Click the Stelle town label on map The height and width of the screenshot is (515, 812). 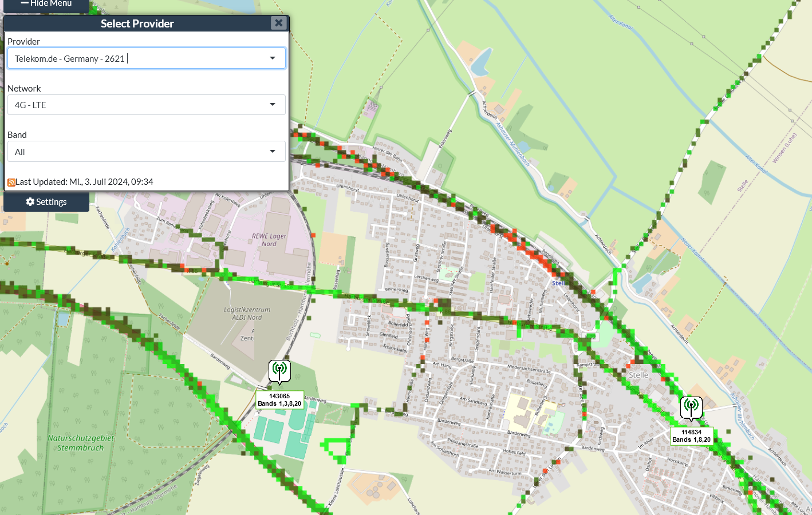[x=638, y=375]
